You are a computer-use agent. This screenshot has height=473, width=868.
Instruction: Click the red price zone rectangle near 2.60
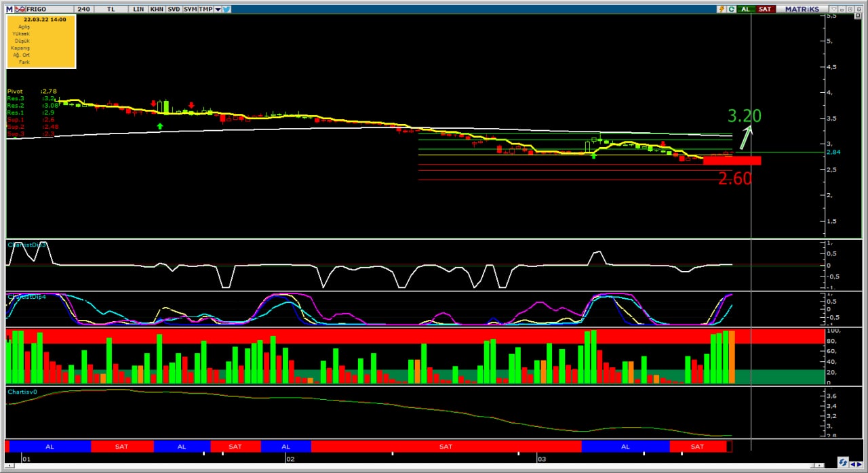732,161
